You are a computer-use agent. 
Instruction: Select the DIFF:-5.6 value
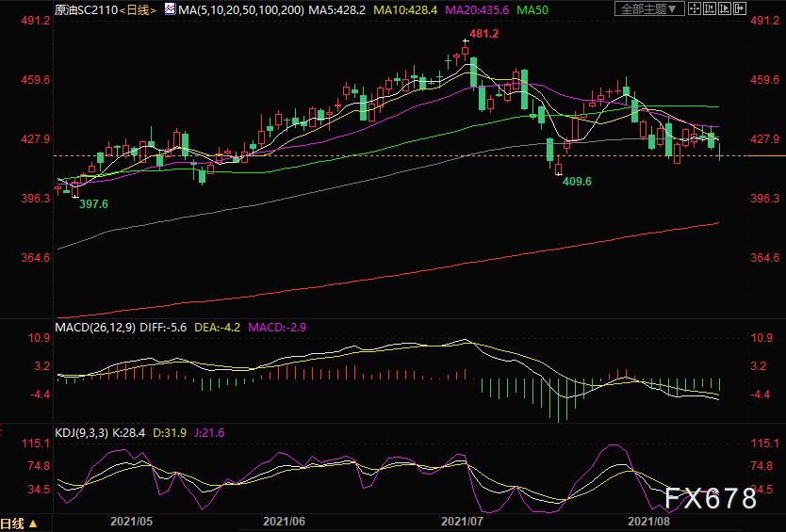click(x=163, y=327)
